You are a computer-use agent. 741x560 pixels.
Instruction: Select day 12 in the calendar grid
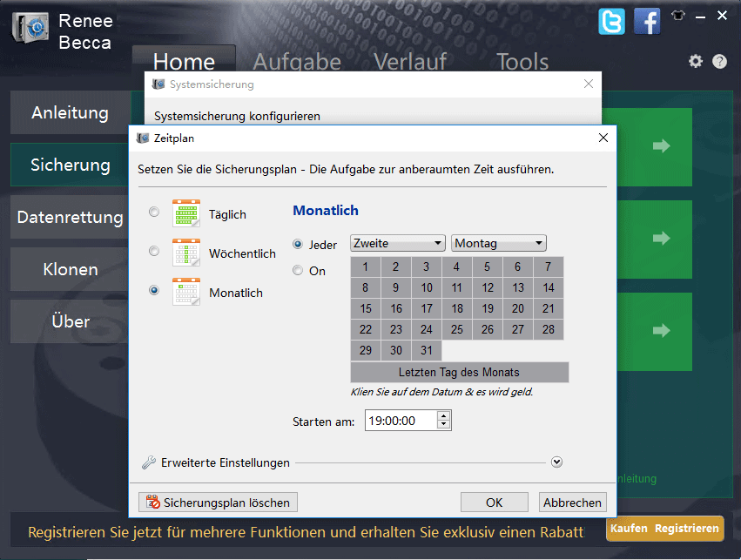point(488,287)
